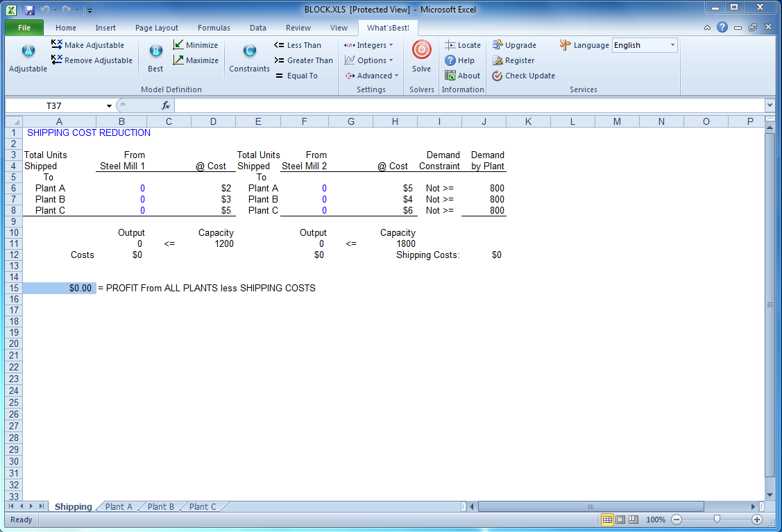Switch to the Home ribbon tab

[x=66, y=28]
